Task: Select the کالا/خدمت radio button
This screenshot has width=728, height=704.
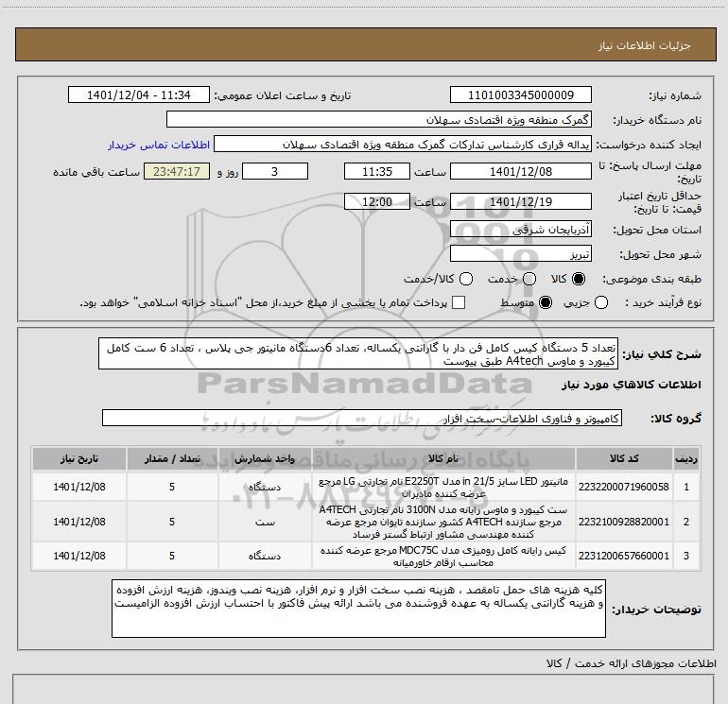Action: coord(466,279)
